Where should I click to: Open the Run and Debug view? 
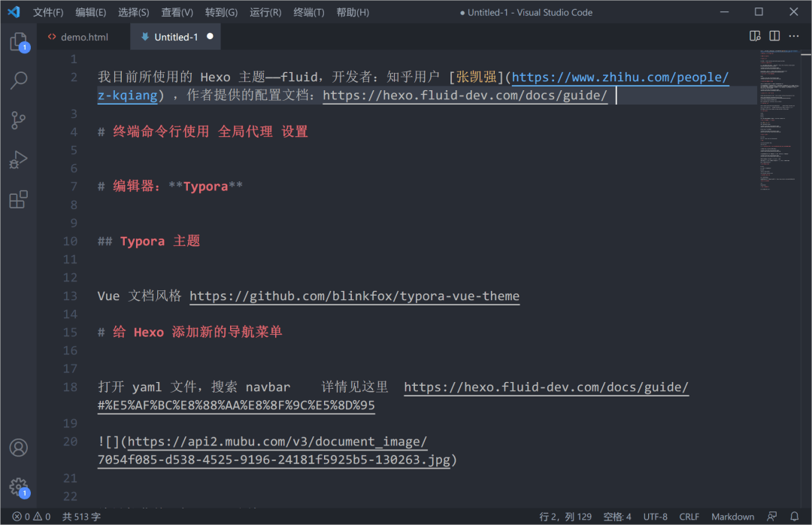pos(19,159)
